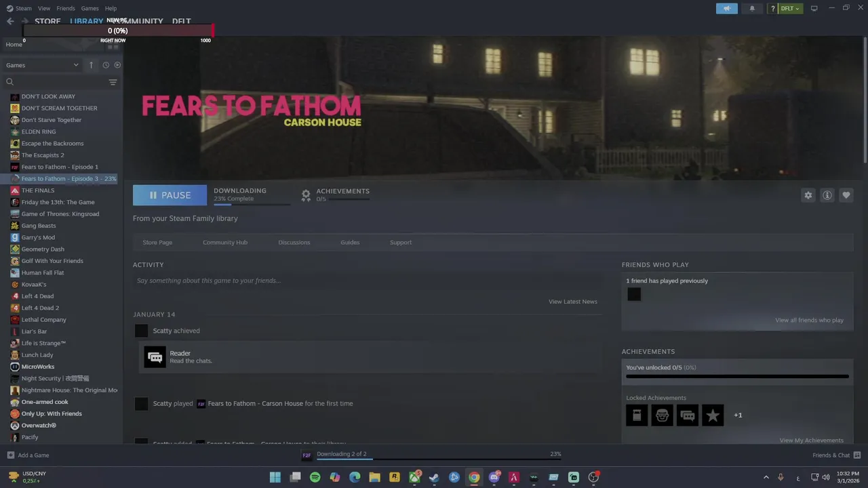868x488 pixels.
Task: Pause the current download
Action: coord(170,195)
